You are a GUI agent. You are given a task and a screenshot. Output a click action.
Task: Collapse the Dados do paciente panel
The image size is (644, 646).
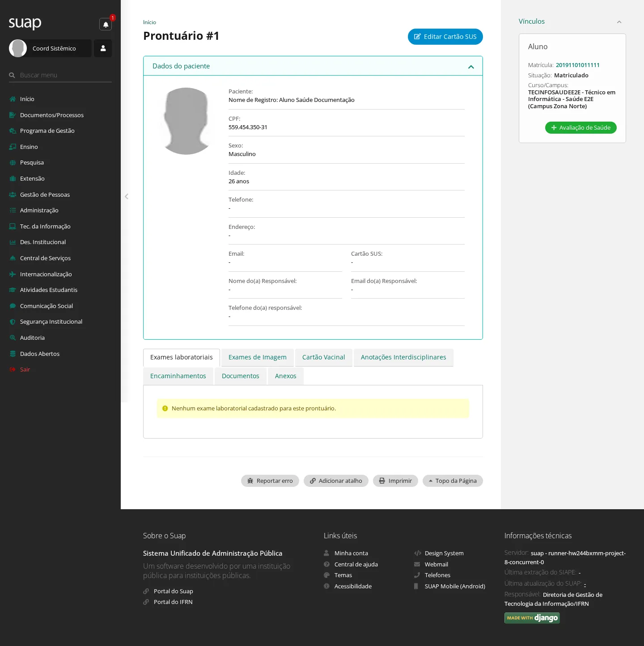click(471, 67)
